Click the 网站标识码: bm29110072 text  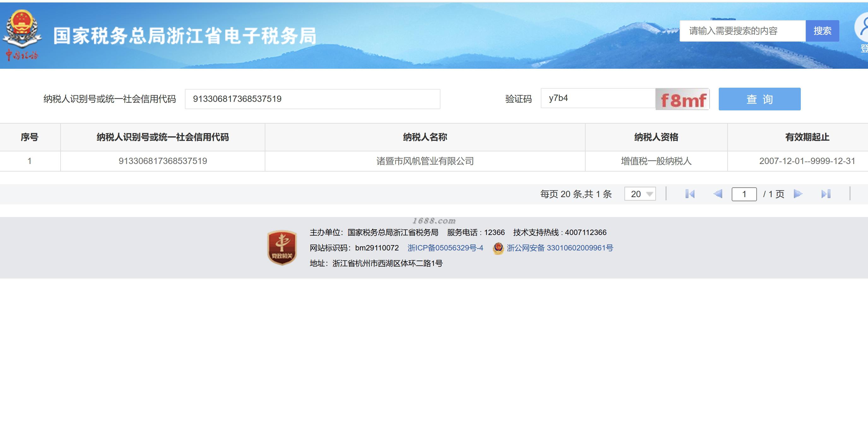click(x=354, y=248)
